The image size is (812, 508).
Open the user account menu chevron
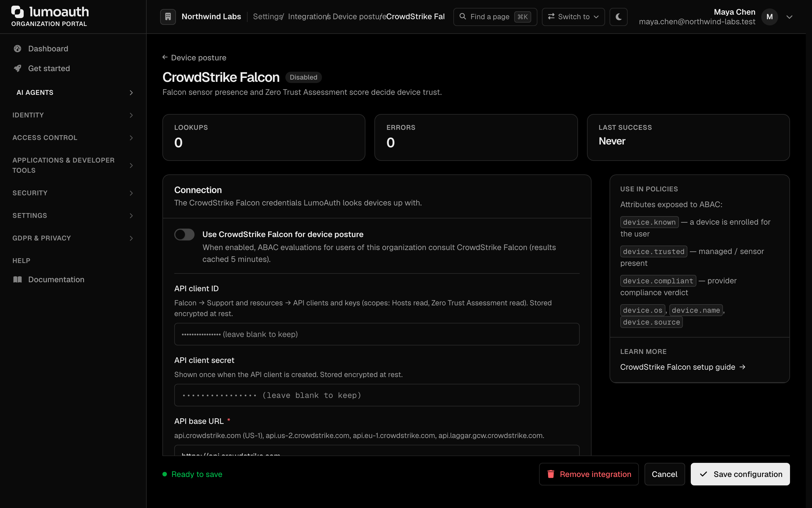tap(789, 17)
